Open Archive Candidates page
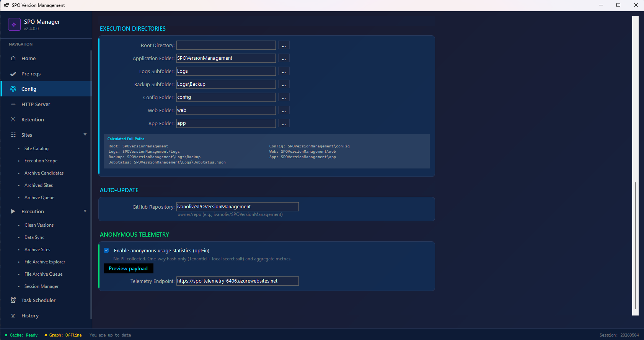The width and height of the screenshot is (644, 340). (44, 173)
